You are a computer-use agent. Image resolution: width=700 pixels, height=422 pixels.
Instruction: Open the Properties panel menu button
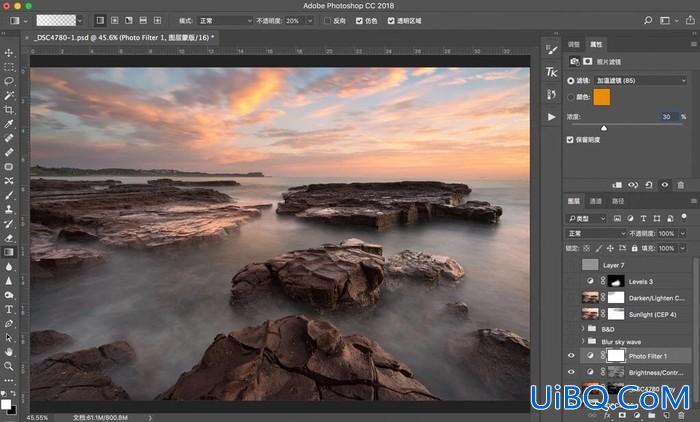pyautogui.click(x=694, y=44)
